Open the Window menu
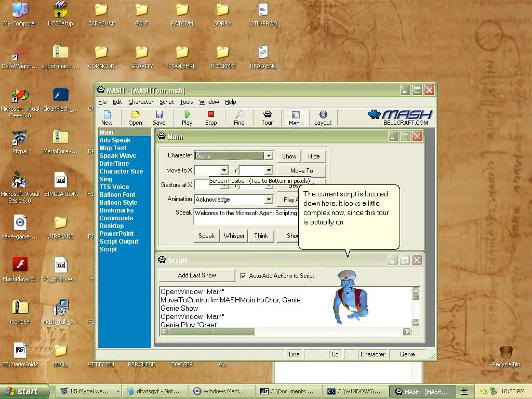 click(x=209, y=102)
